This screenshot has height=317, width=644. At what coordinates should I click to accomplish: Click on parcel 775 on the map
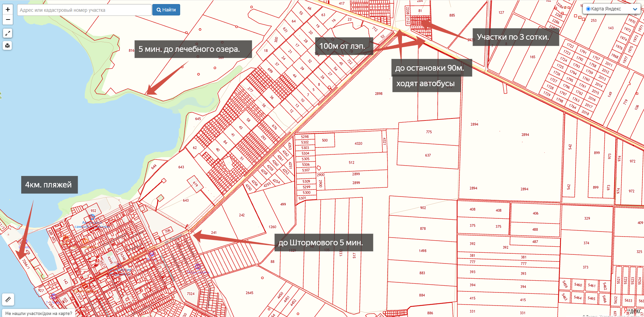pos(429,132)
